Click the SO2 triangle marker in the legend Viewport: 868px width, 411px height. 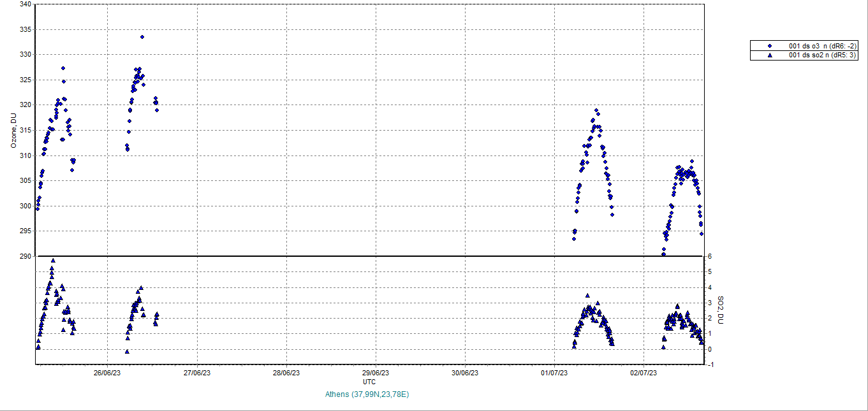pos(770,55)
